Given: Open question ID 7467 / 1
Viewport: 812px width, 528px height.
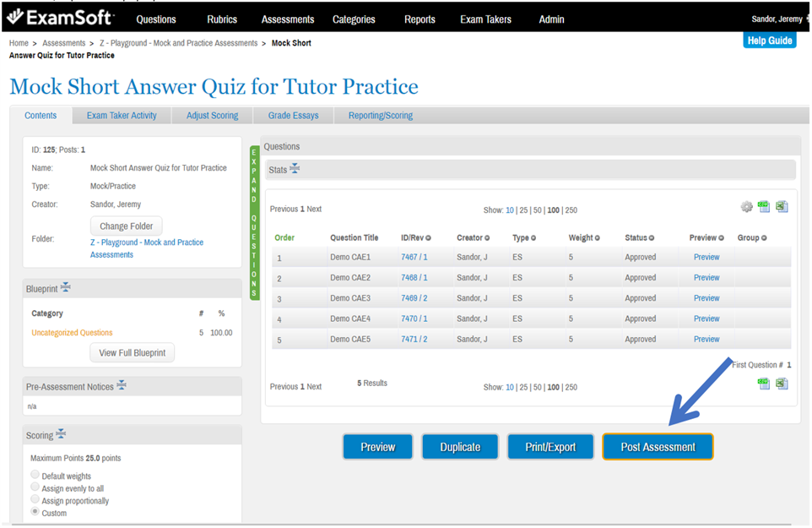Looking at the screenshot, I should [x=414, y=257].
